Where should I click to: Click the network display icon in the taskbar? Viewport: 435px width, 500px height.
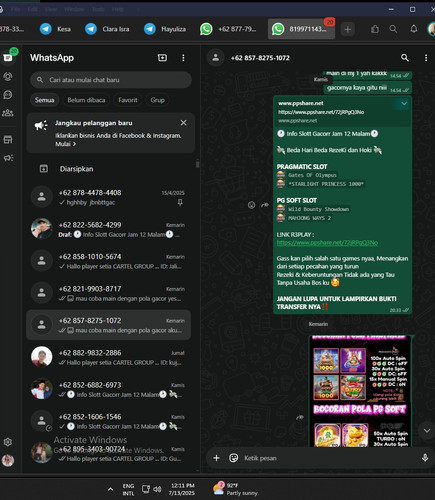(146, 489)
